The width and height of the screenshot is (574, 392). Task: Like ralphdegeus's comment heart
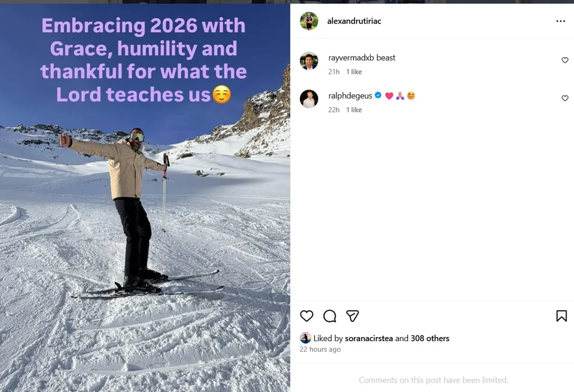[565, 98]
